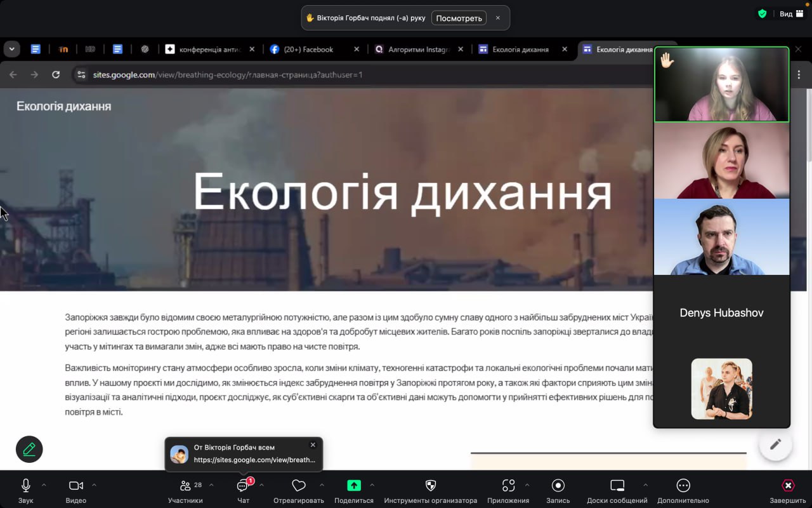Expand audio options arrow next to Звук

44,485
